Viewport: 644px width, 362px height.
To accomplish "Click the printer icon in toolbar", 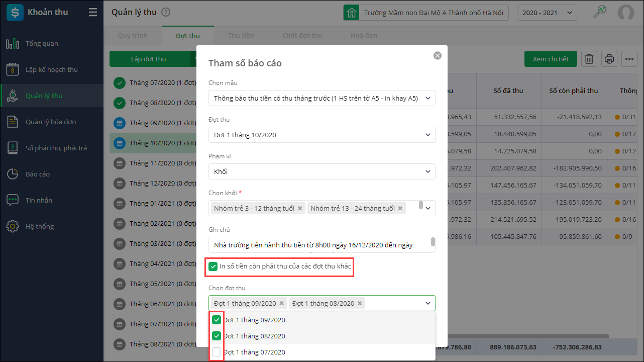I will pyautogui.click(x=609, y=59).
